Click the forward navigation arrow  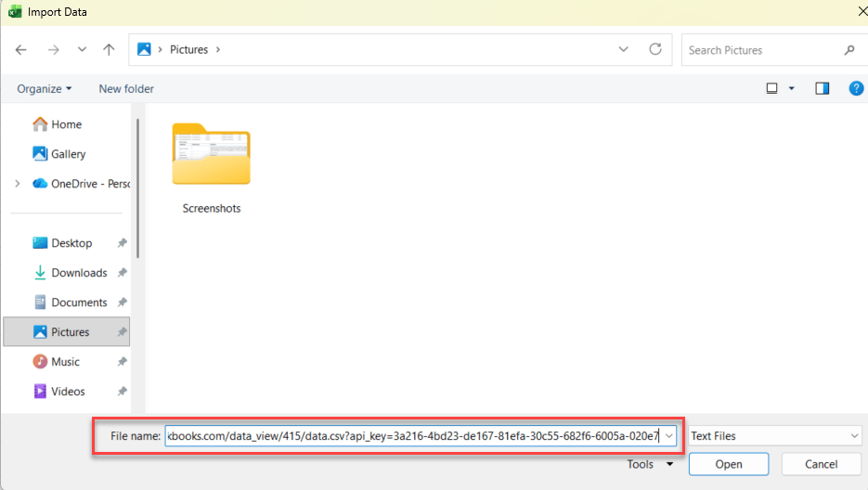pyautogui.click(x=53, y=50)
